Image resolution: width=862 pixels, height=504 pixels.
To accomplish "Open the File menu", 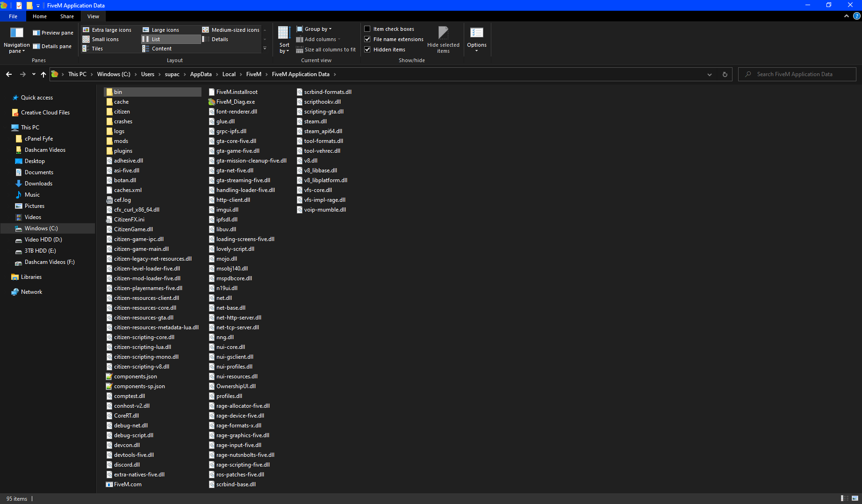I will point(13,16).
